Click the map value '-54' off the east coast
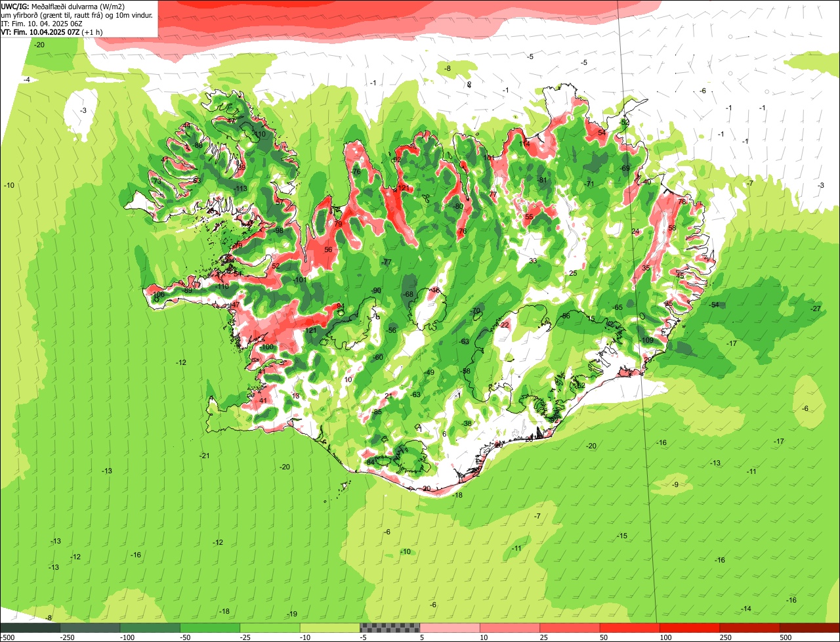Viewport: 840px width, 642px height. click(x=714, y=305)
